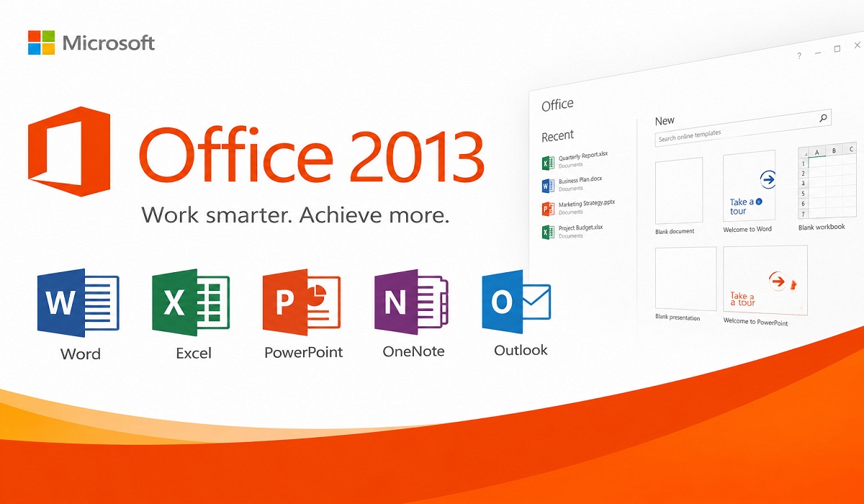Open Project Budget.xlsx from Recent
864x504 pixels.
pyautogui.click(x=572, y=232)
